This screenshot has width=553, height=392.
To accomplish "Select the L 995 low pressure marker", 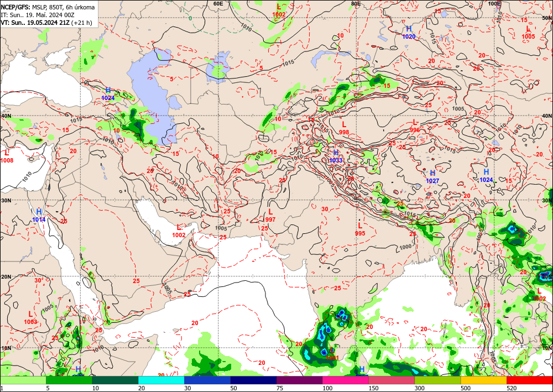I will point(360,229).
